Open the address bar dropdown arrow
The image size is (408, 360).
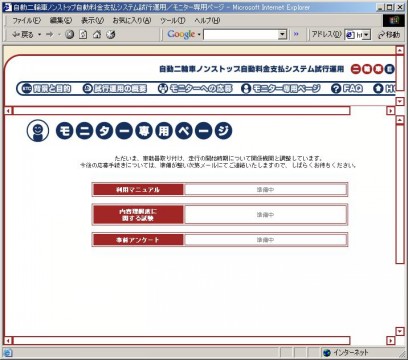(x=367, y=35)
